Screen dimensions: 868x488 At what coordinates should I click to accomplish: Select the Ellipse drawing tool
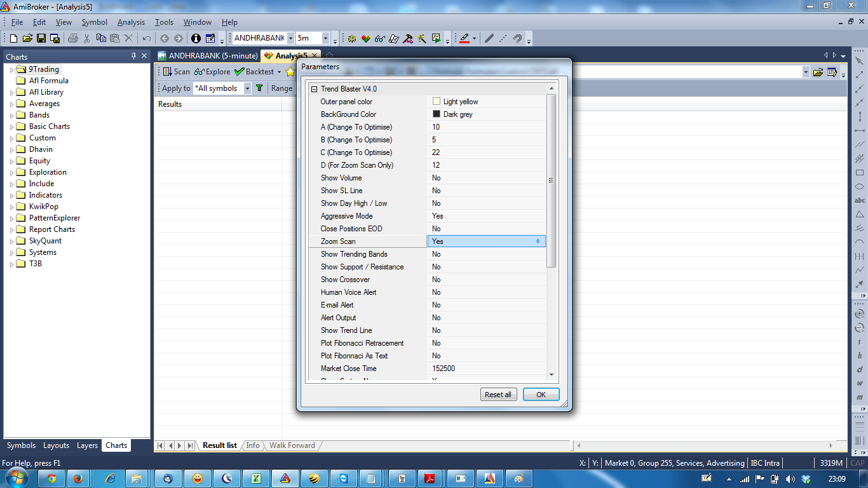(860, 186)
